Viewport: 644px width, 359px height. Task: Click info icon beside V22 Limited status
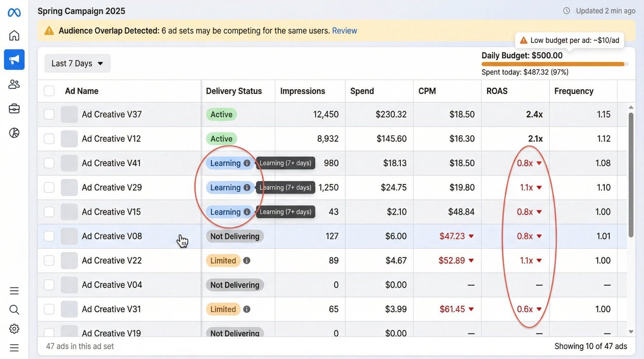point(247,261)
